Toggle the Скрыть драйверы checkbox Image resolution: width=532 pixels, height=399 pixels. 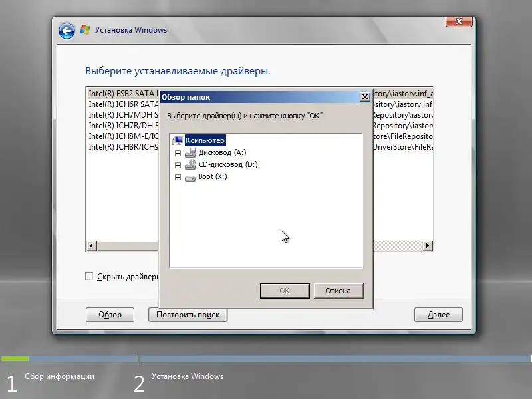pos(89,276)
